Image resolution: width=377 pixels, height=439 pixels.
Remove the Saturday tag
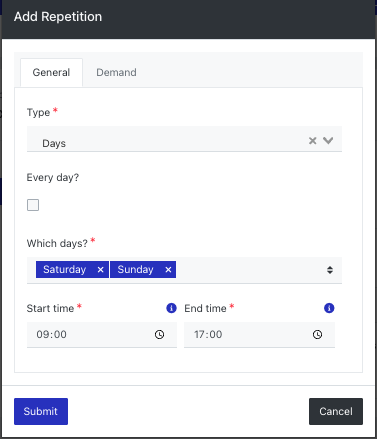tap(100, 270)
